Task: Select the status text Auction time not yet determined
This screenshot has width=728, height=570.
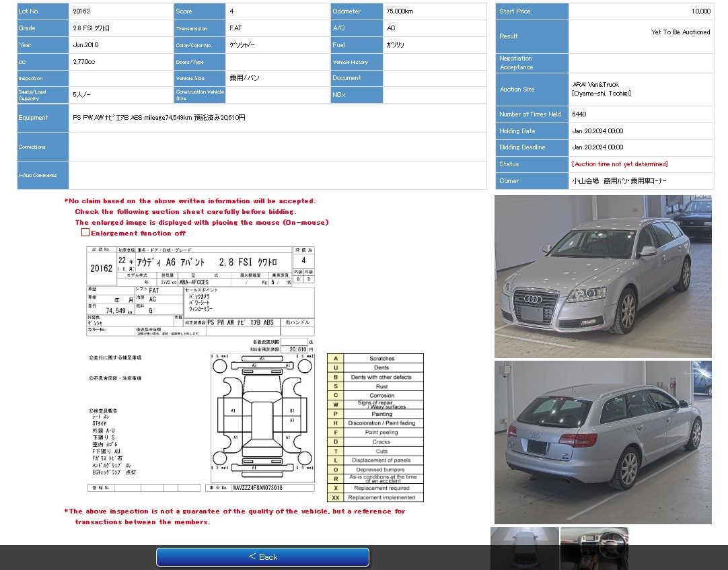Action: pyautogui.click(x=620, y=164)
